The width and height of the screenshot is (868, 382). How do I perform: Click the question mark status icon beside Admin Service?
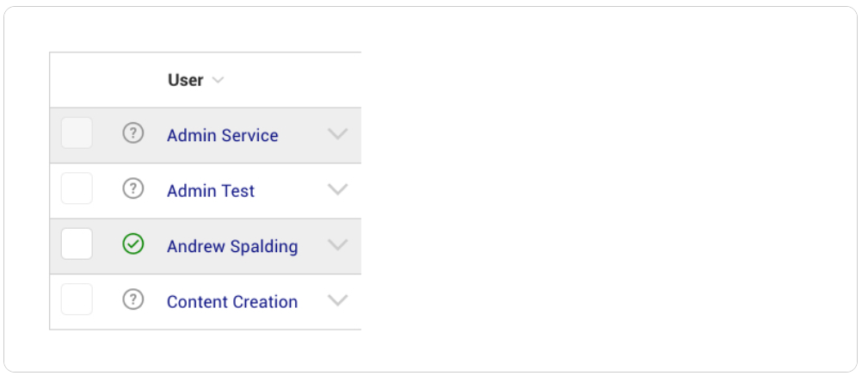[x=132, y=133]
